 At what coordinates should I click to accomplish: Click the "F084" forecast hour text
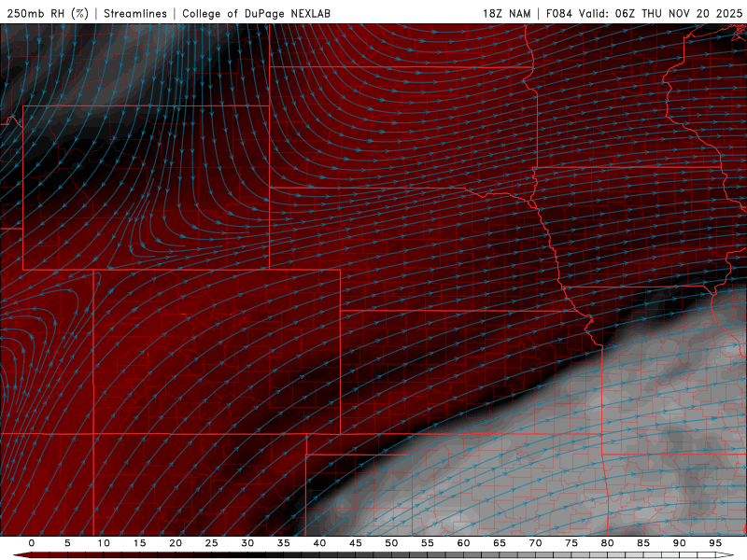pyautogui.click(x=558, y=13)
